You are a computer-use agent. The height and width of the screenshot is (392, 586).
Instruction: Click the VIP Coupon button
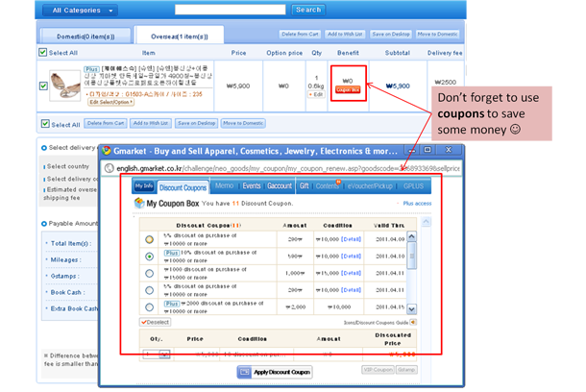tap(378, 370)
